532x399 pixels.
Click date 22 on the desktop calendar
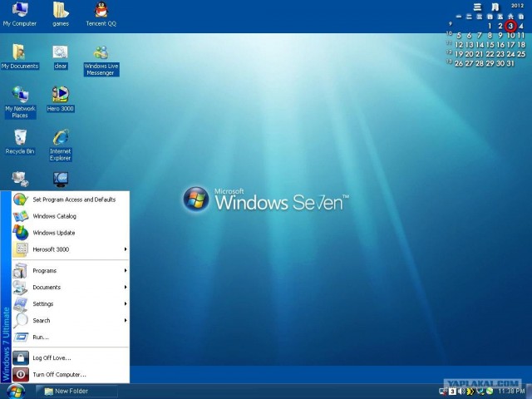490,54
